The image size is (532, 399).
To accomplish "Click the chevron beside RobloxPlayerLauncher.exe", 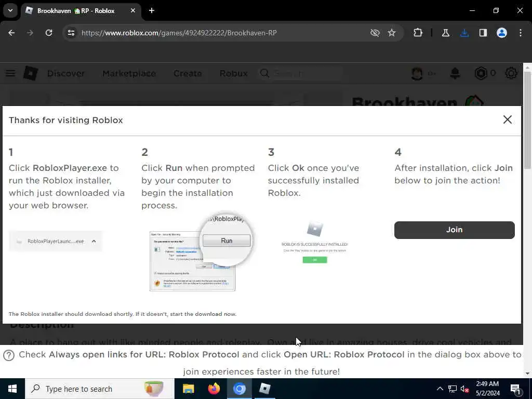I will click(x=94, y=241).
